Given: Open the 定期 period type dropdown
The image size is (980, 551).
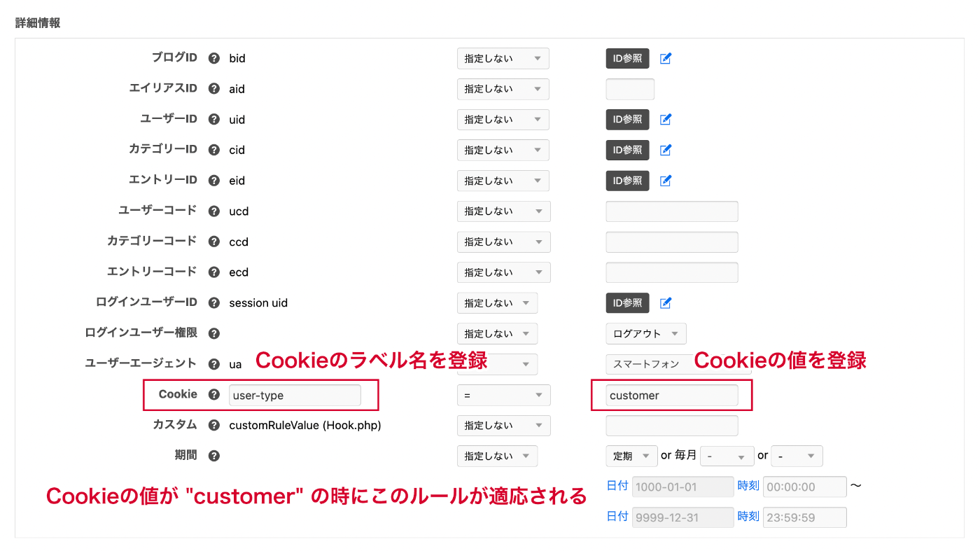Looking at the screenshot, I should pyautogui.click(x=631, y=456).
